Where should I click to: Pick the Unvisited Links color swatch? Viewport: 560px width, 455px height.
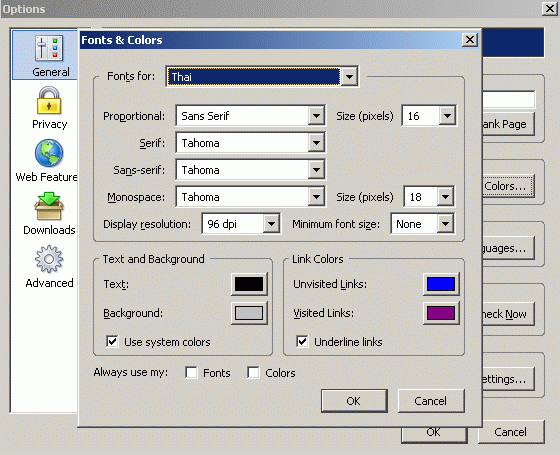(441, 284)
